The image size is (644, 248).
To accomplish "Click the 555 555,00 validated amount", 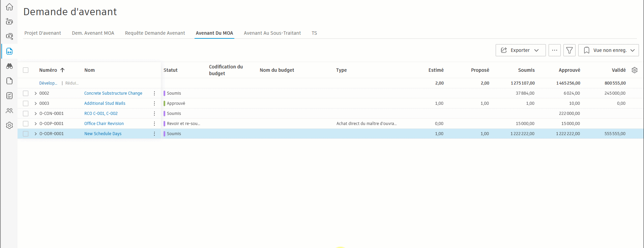I will point(615,134).
